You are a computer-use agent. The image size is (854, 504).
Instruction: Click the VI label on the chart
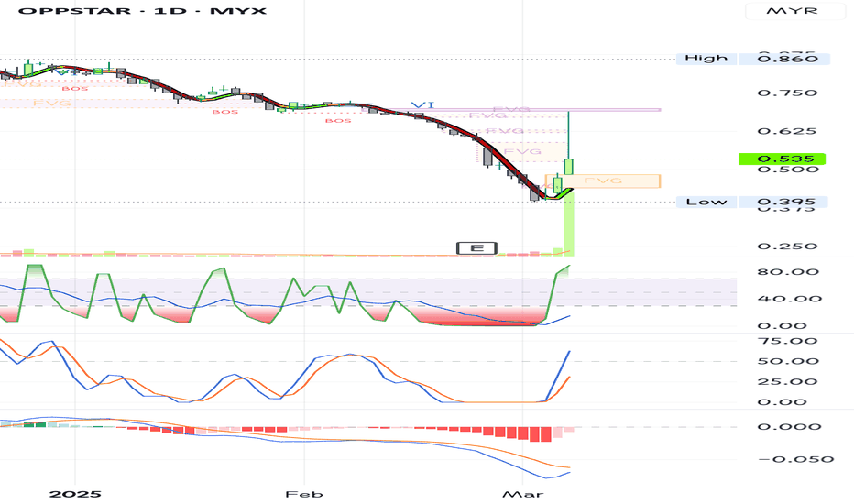(422, 105)
